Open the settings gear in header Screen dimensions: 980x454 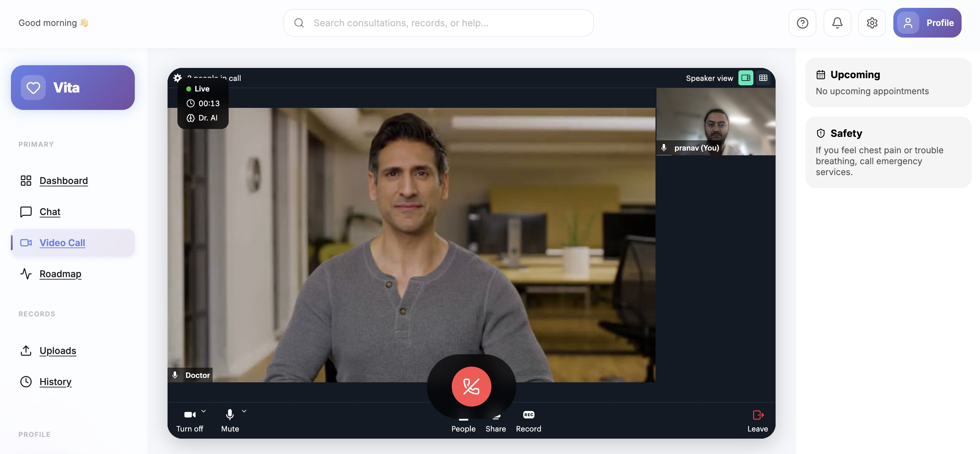pyautogui.click(x=871, y=23)
